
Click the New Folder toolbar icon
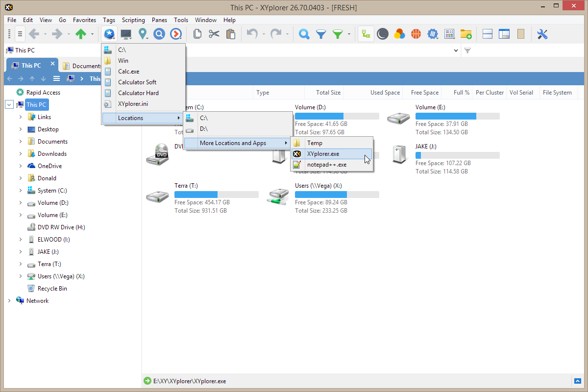click(465, 34)
